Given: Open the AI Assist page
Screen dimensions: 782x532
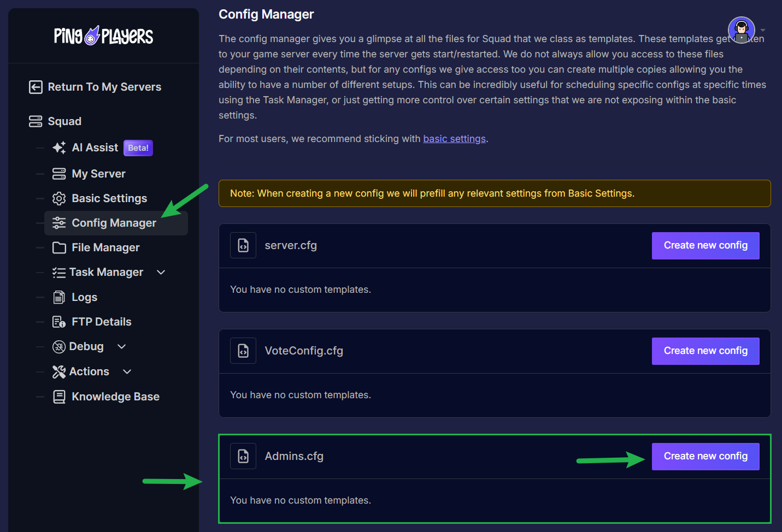Looking at the screenshot, I should coord(95,147).
